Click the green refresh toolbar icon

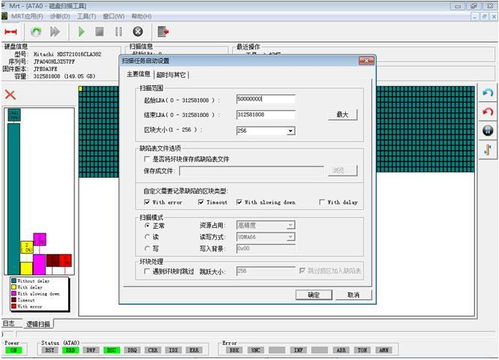tap(36, 32)
